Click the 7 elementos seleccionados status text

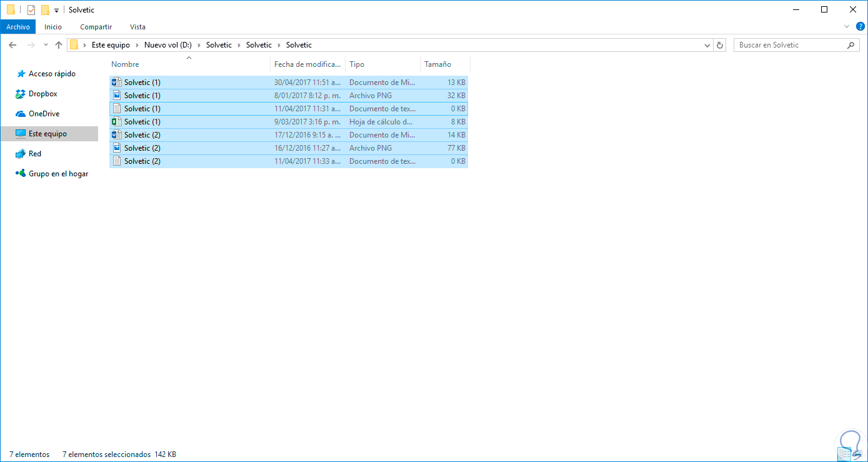[107, 454]
